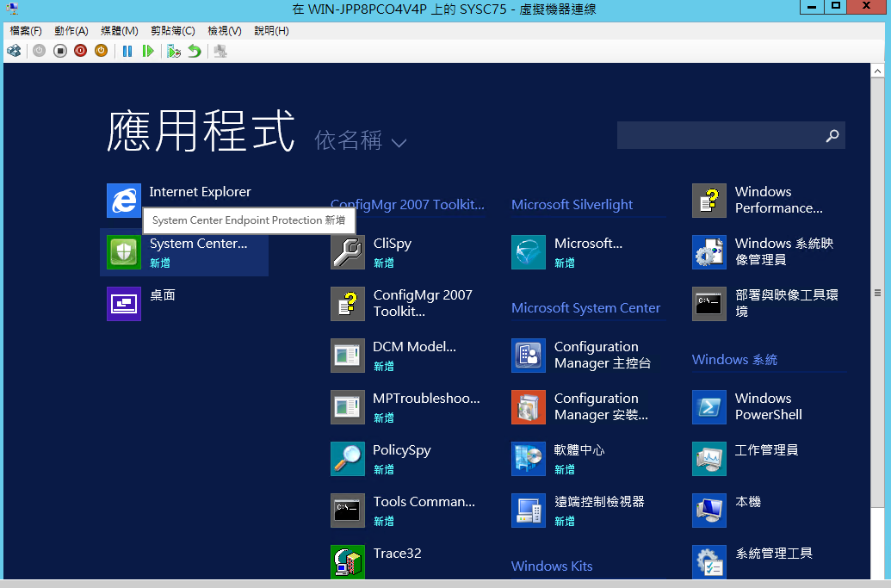Click the grayed Start VM toolbar button

39,51
